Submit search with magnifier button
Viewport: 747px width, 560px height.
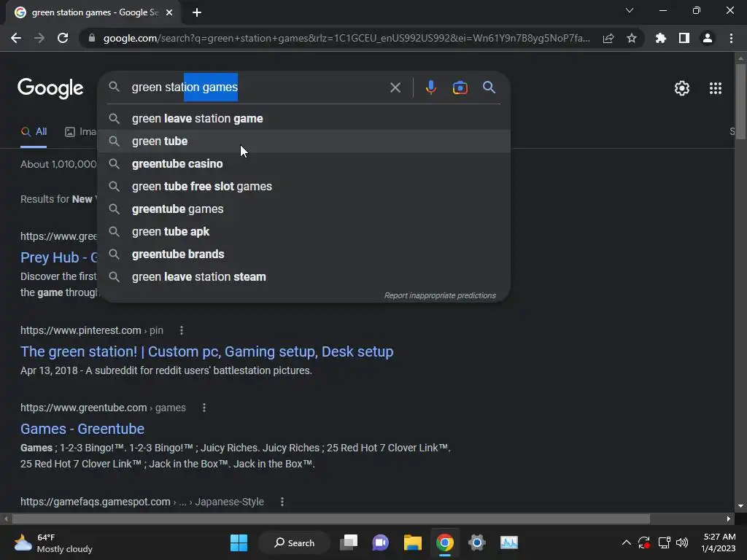pyautogui.click(x=489, y=87)
